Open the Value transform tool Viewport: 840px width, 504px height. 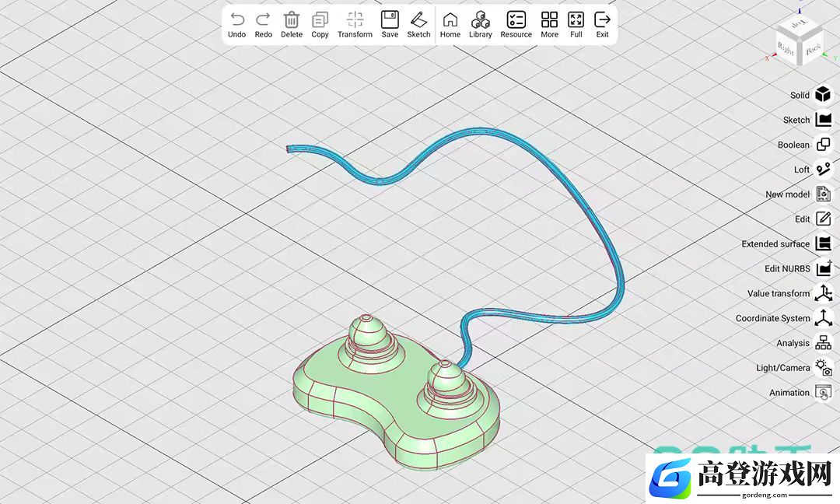tap(823, 293)
